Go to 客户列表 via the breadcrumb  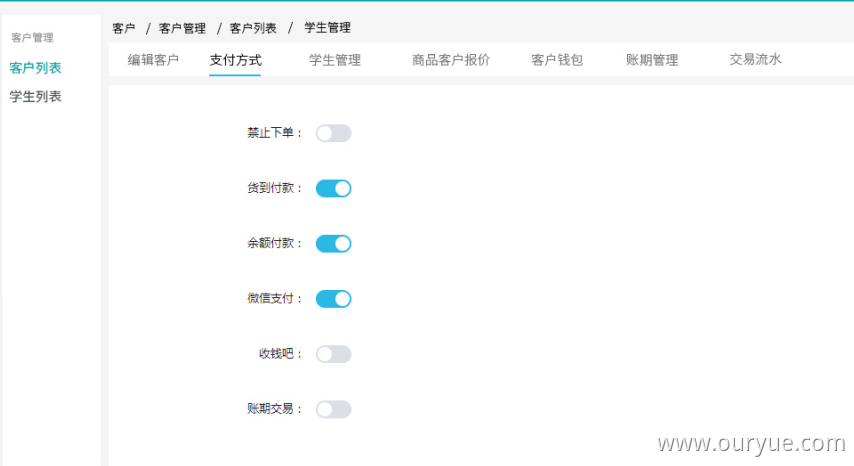[x=253, y=28]
